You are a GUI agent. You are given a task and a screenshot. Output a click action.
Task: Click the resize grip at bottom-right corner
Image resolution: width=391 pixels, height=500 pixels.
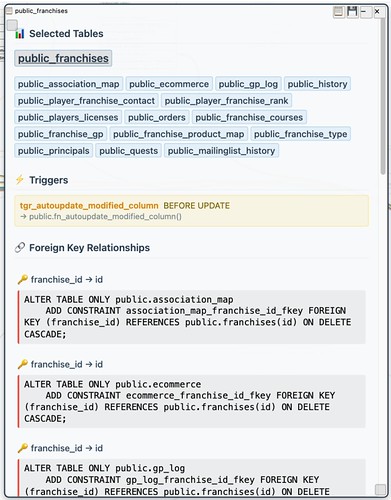[380, 489]
